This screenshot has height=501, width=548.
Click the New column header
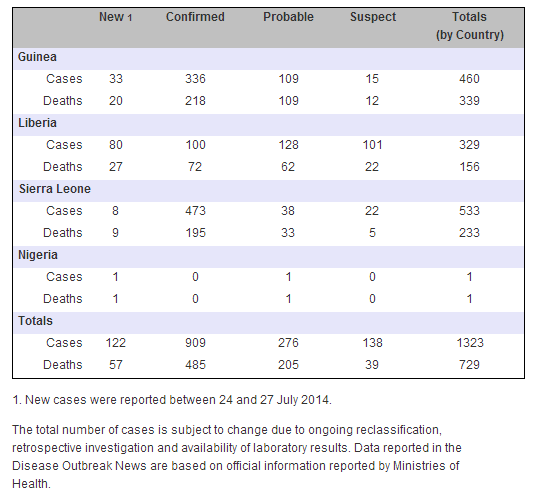click(x=115, y=17)
